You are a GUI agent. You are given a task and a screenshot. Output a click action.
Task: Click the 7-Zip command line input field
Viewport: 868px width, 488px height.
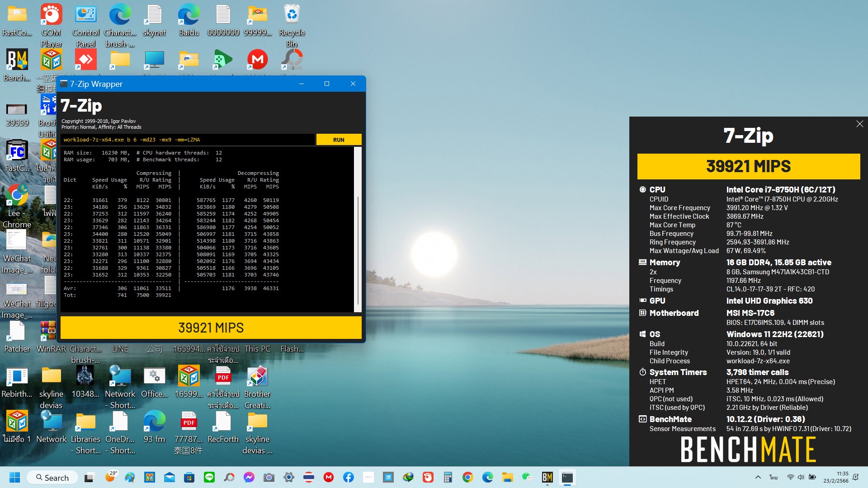(x=188, y=140)
